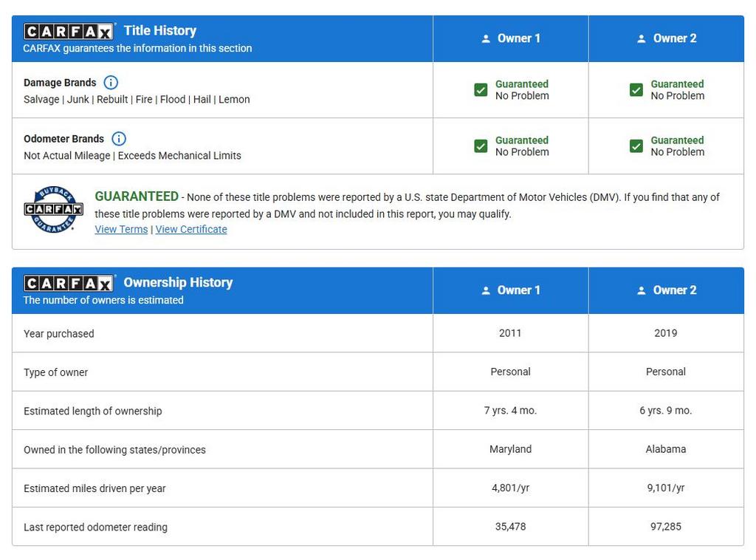Image resolution: width=756 pixels, height=560 pixels.
Task: Click Owner 2 Damage Brands green checkmark
Action: click(636, 90)
